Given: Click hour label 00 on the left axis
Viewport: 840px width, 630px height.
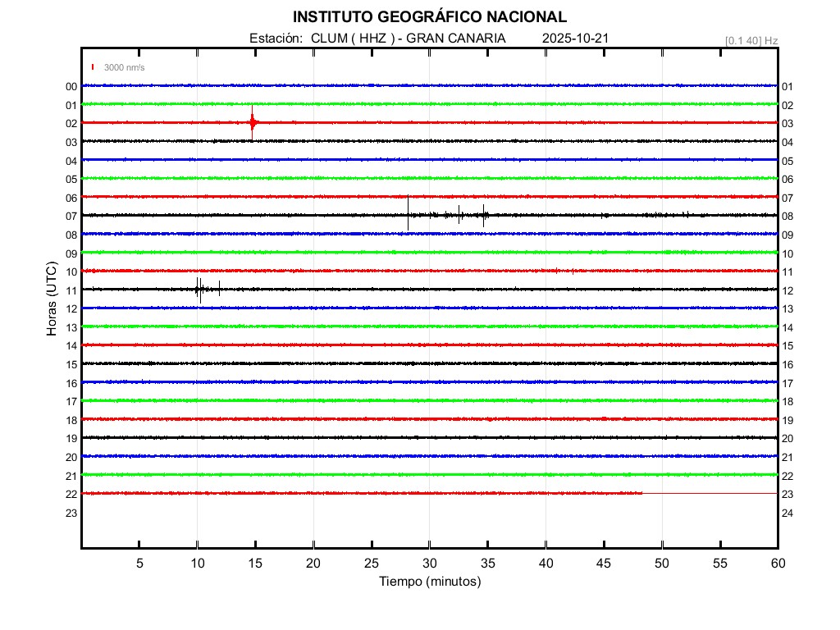Looking at the screenshot, I should (x=71, y=86).
